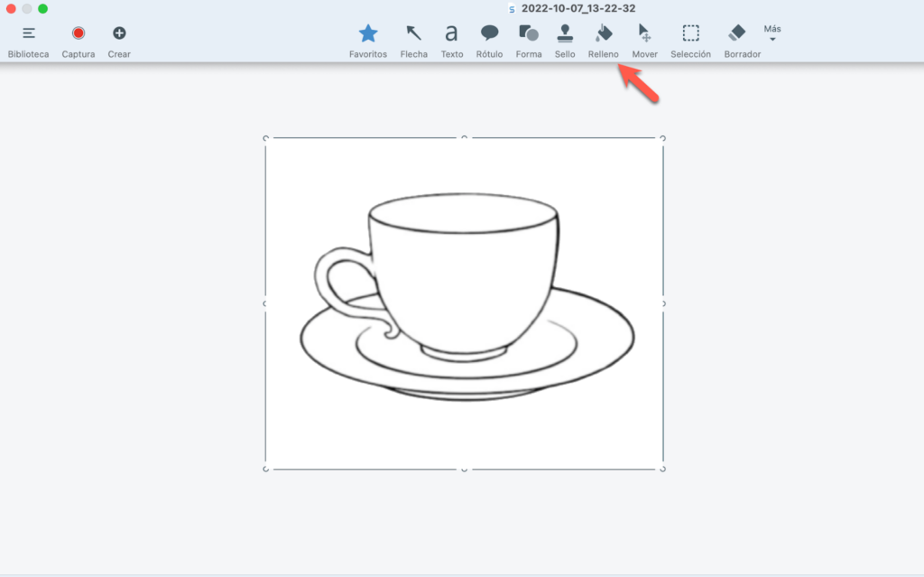Activate the Sello stamp tool
924x577 pixels.
pos(565,33)
